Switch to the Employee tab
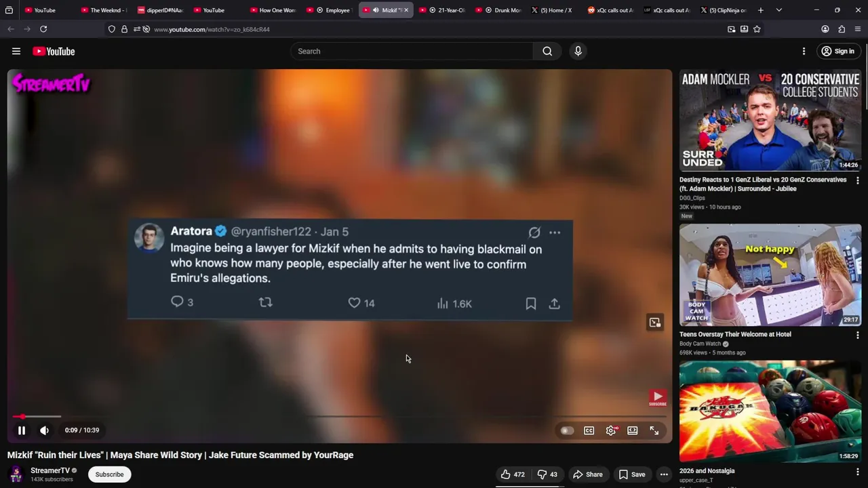This screenshot has height=488, width=868. pyautogui.click(x=329, y=10)
